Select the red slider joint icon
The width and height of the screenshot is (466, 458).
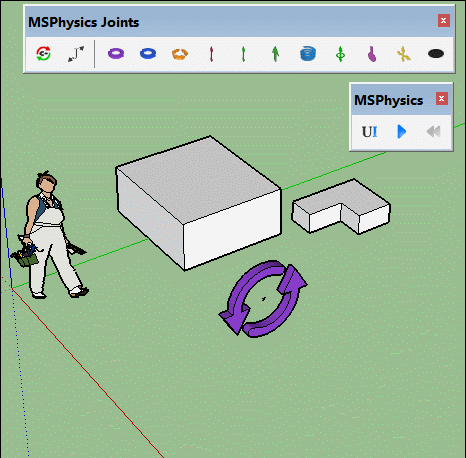pyautogui.click(x=211, y=54)
